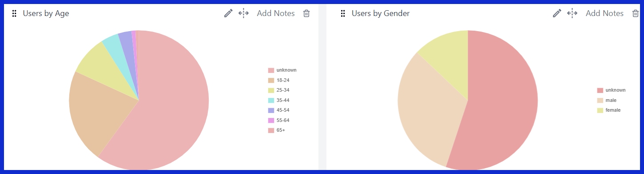This screenshot has height=174, width=644.
Task: Toggle 65+ legend color swatch
Action: pyautogui.click(x=271, y=130)
